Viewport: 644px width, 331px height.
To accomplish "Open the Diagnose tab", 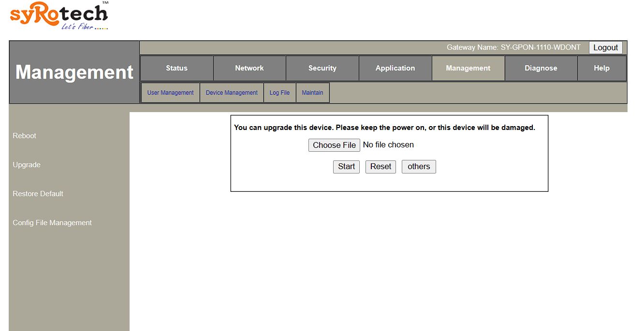I will [541, 68].
